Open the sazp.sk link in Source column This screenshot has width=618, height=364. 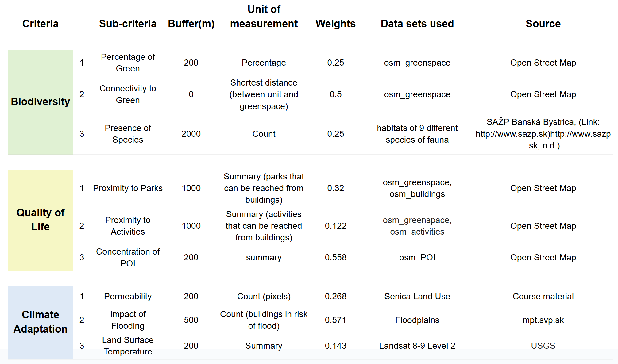(543, 134)
